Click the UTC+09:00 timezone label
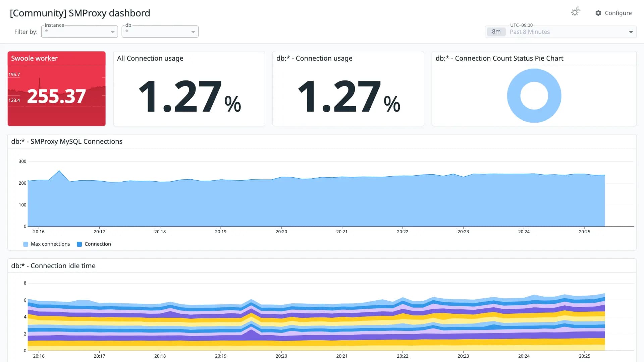The width and height of the screenshot is (644, 362). [521, 25]
